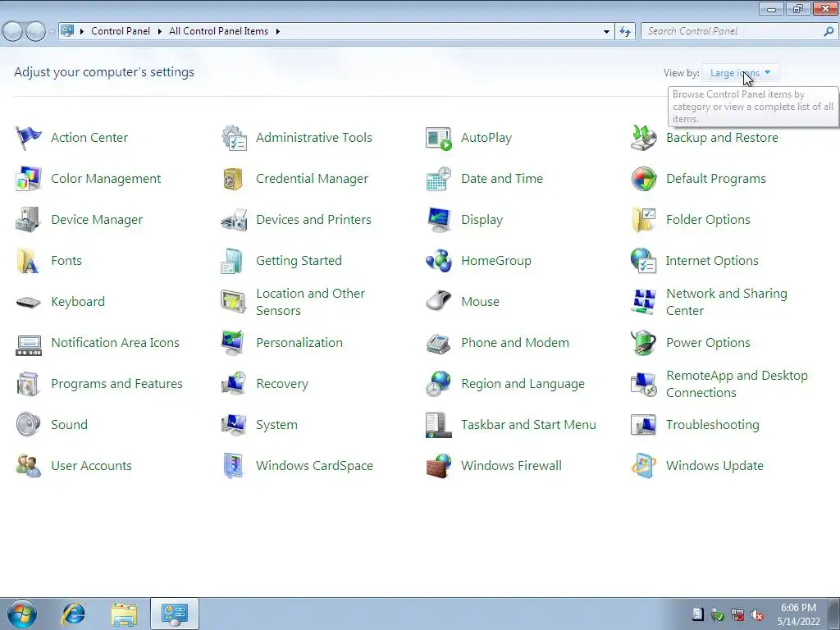Click the Internet Options globe icon
The height and width of the screenshot is (630, 840).
point(643,261)
